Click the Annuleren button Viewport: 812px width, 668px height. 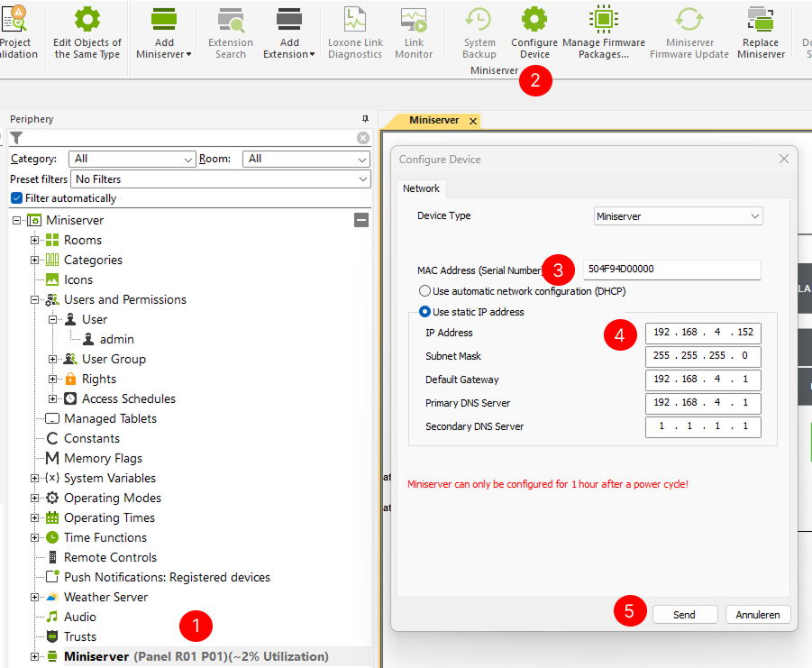point(758,615)
